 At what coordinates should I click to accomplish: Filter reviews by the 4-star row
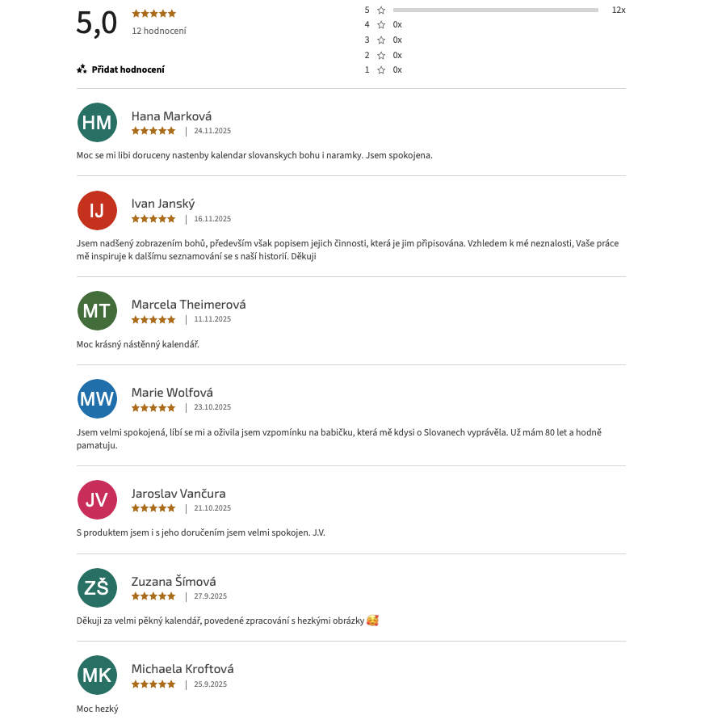[383, 25]
